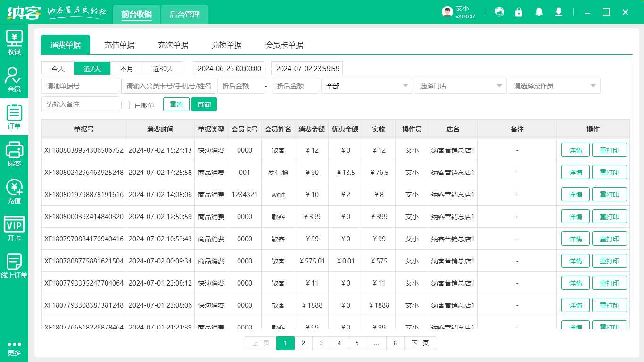
Task: Click 重打印 for the ¥1888 order
Action: [610, 305]
